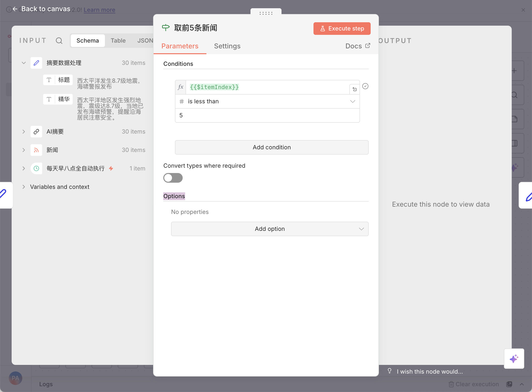Expand Variables and context section
532x392 pixels.
[23, 187]
